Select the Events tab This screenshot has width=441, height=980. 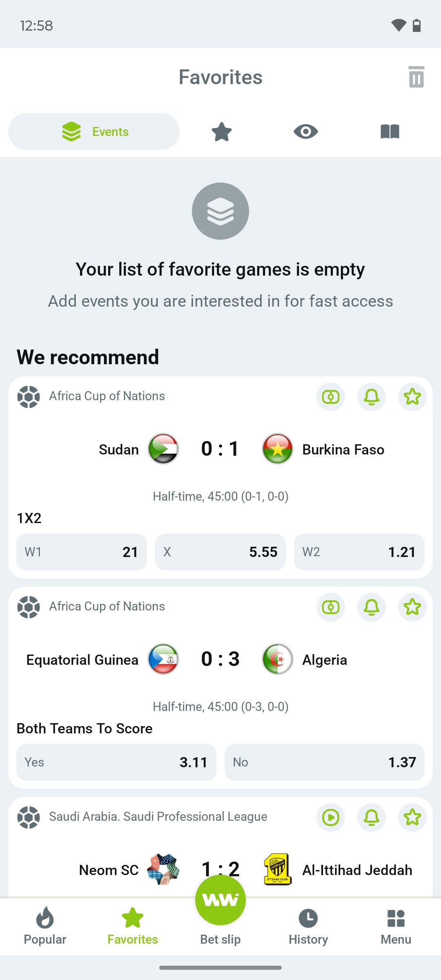94,132
